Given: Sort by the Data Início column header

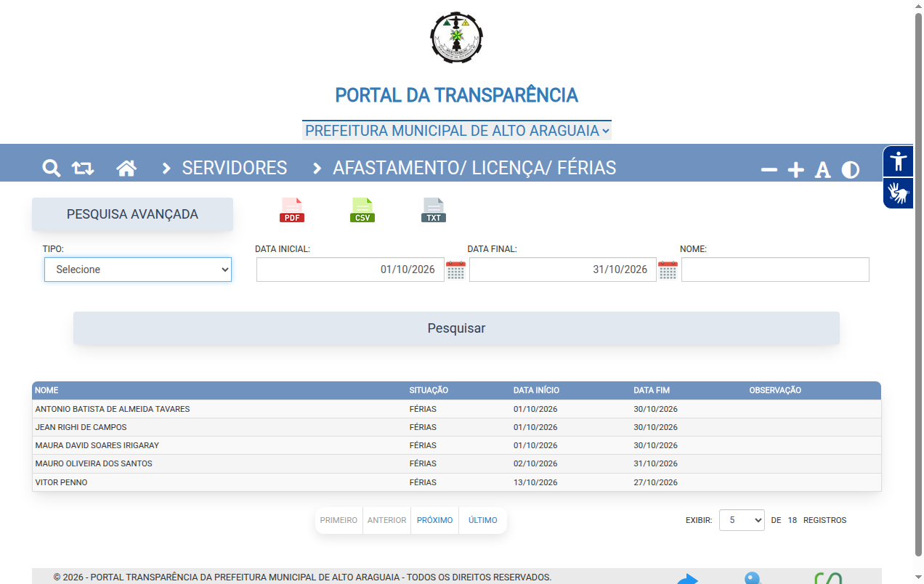Looking at the screenshot, I should pyautogui.click(x=536, y=391).
